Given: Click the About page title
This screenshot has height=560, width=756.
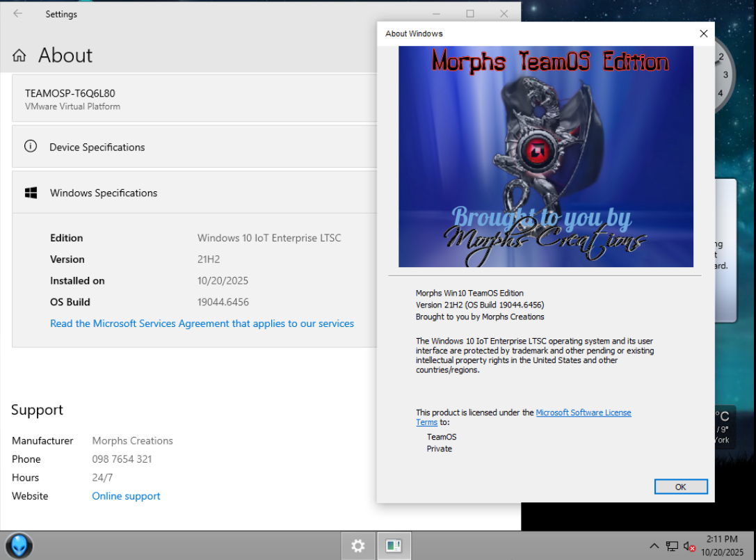Looking at the screenshot, I should pyautogui.click(x=65, y=56).
